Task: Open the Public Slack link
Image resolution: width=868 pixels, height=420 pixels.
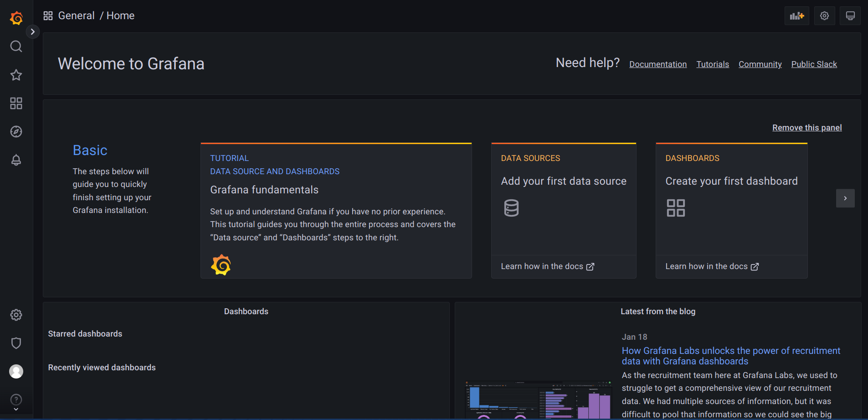Action: (x=814, y=64)
